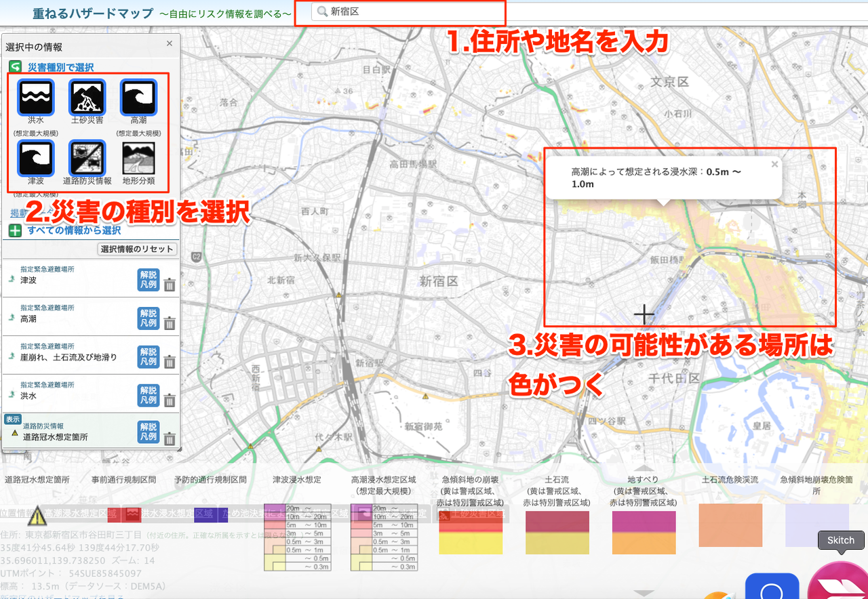Toggle the 高潮 storm surge icon
This screenshot has width=868, height=599.
[138, 98]
